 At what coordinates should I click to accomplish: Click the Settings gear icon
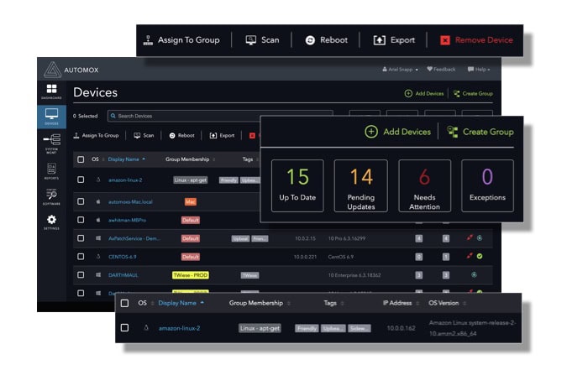pyautogui.click(x=51, y=222)
